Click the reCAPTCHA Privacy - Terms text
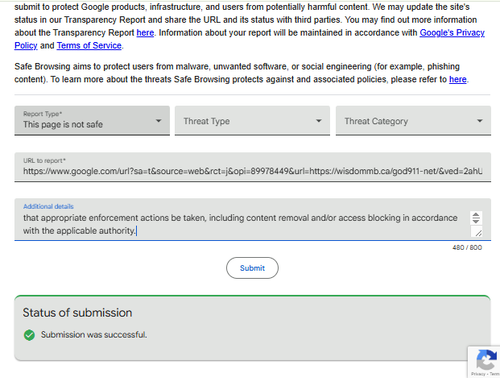The height and width of the screenshot is (378, 500). point(485,374)
